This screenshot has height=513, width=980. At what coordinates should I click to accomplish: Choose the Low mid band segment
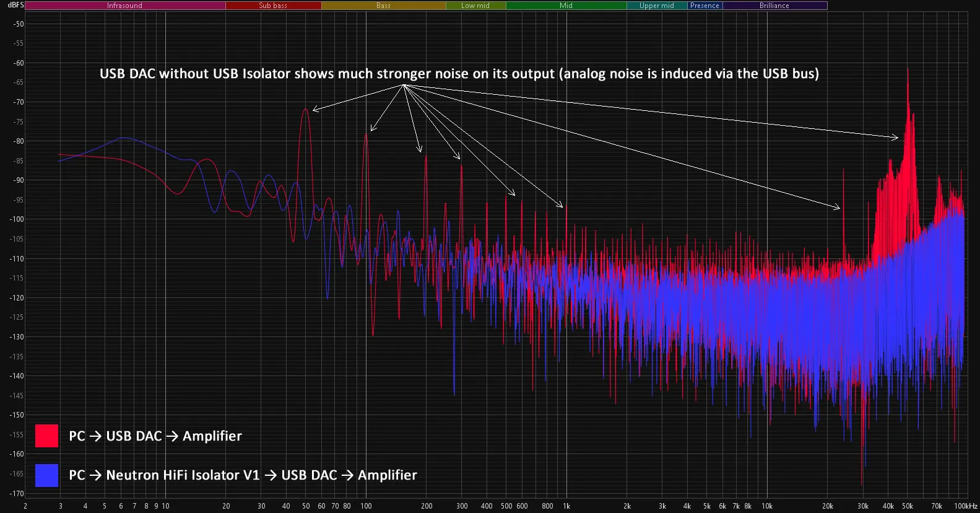(475, 6)
